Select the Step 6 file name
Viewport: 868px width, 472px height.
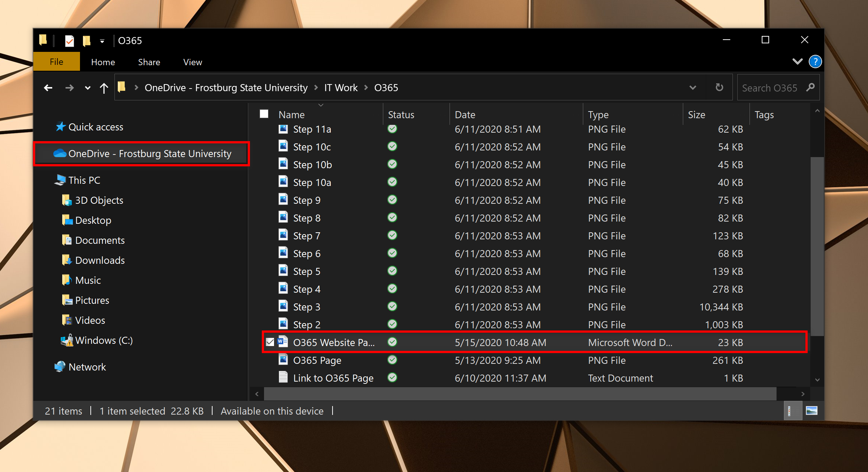307,253
